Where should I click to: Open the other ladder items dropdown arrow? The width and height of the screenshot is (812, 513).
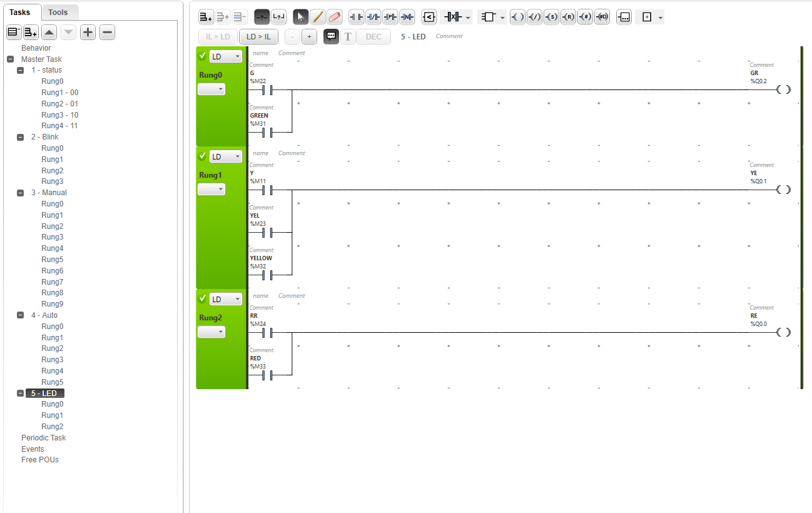tap(661, 18)
